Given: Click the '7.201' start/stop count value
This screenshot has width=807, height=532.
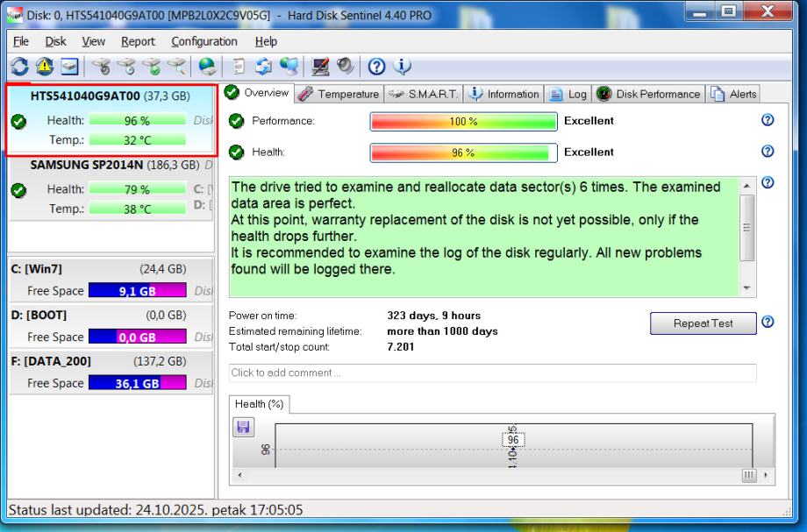Looking at the screenshot, I should 400,346.
